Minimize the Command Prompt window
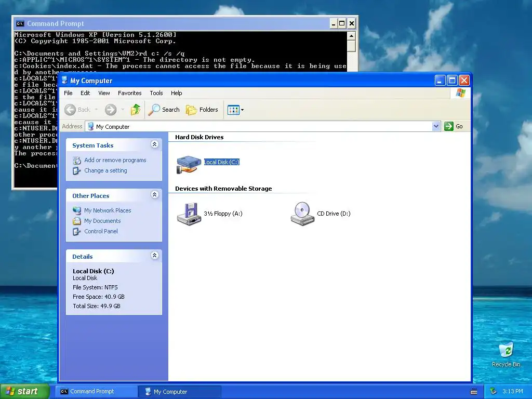This screenshot has width=532, height=399. point(333,23)
